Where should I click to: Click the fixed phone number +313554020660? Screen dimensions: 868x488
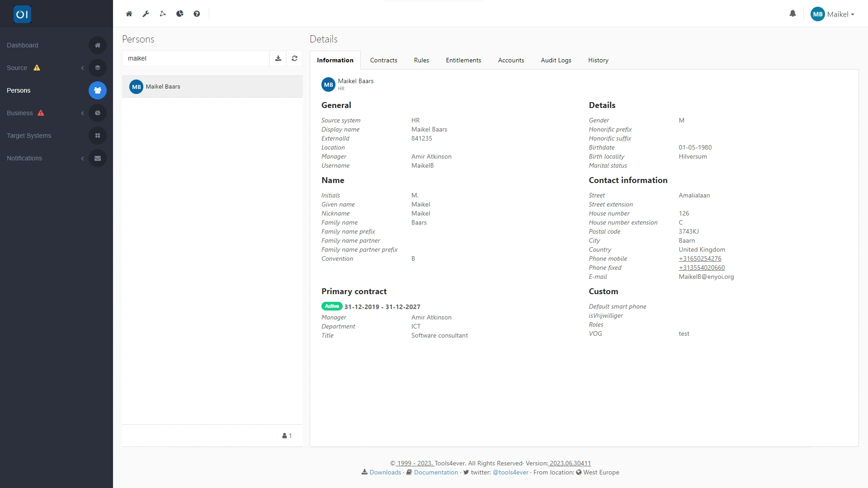702,267
